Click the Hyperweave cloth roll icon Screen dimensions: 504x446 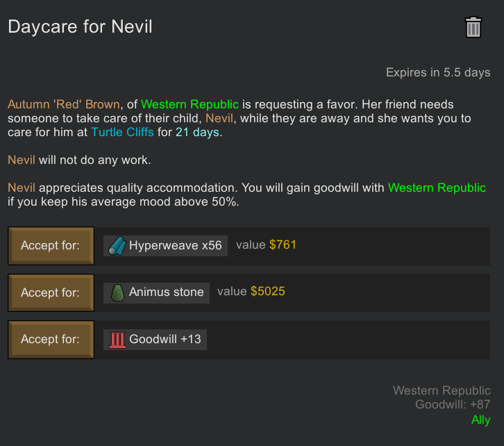coord(117,246)
